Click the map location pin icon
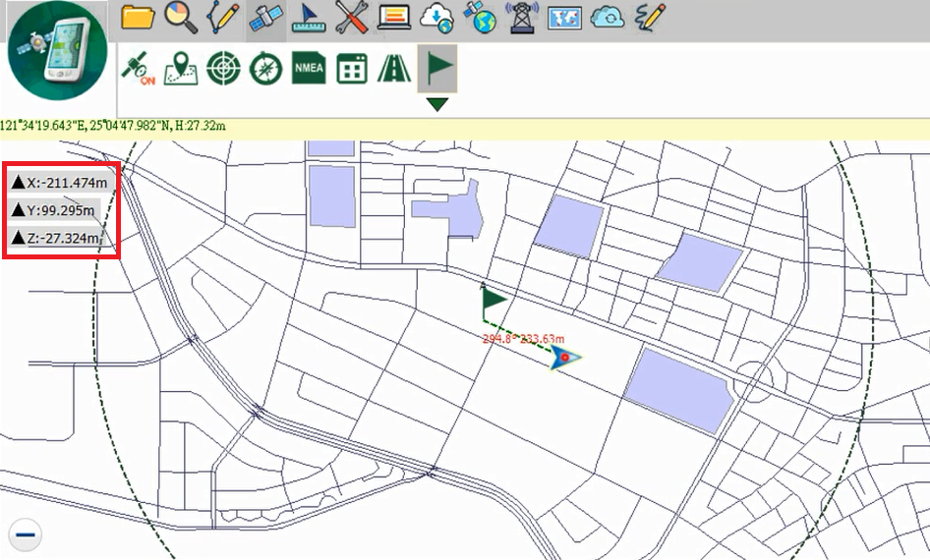The height and width of the screenshot is (560, 930). tap(181, 69)
